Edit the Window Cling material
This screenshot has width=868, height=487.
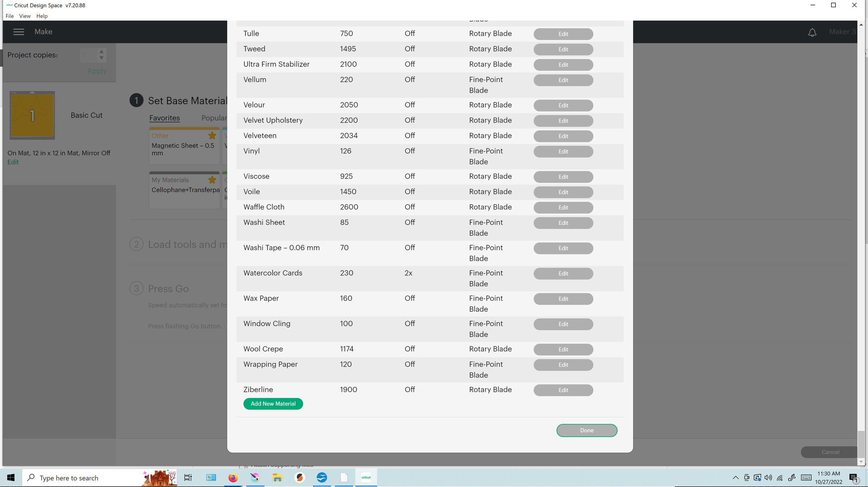click(x=563, y=324)
